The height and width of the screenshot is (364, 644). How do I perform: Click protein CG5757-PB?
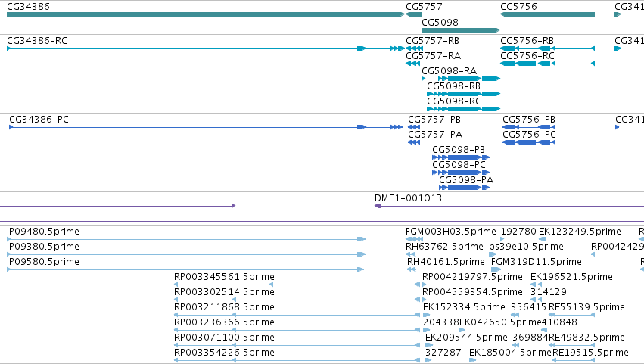(x=434, y=120)
